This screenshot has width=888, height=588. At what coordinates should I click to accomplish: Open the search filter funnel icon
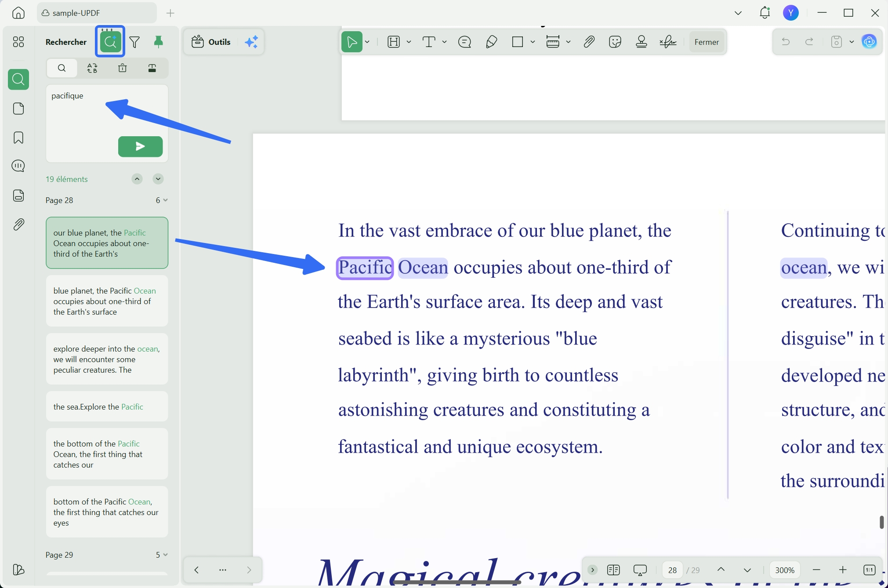tap(135, 42)
